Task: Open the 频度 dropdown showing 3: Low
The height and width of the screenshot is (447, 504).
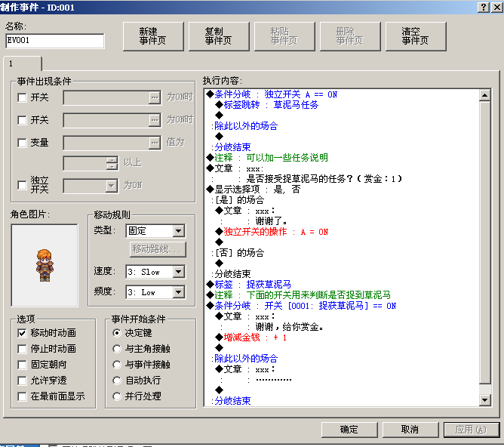Action: 155,292
